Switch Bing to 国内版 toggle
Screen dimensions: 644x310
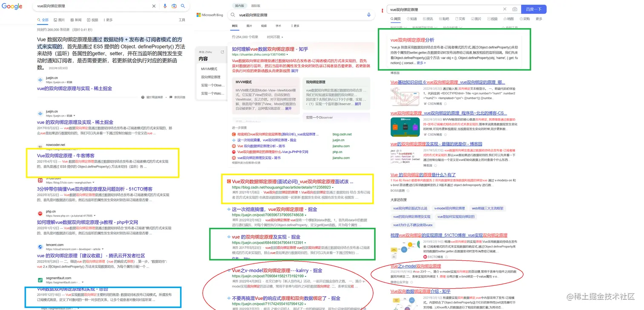239,6
